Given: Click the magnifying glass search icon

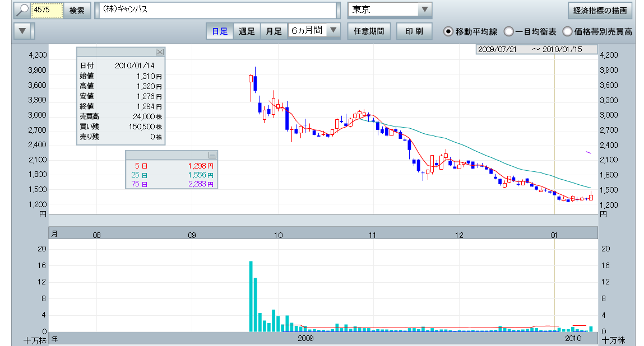Looking at the screenshot, I should click(22, 11).
